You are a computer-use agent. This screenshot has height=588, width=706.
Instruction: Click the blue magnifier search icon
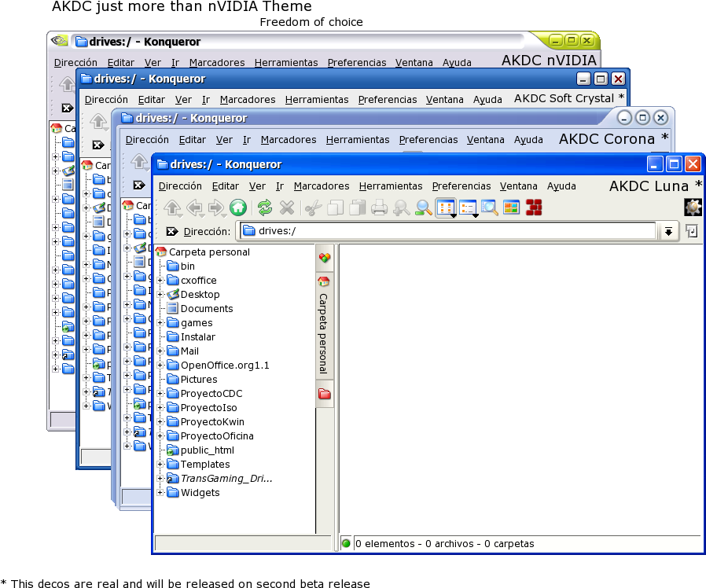423,208
